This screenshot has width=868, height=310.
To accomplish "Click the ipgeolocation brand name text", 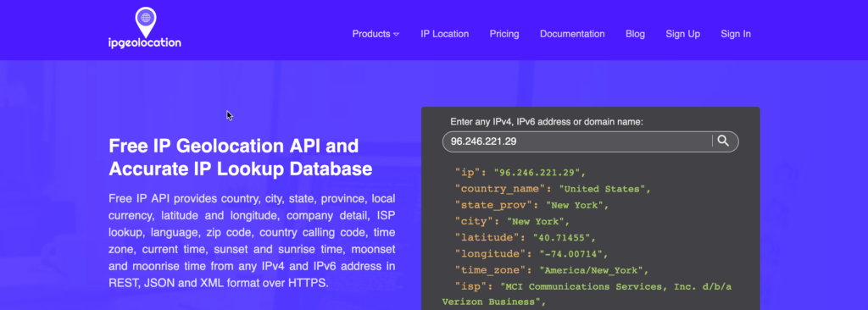I will (x=145, y=43).
